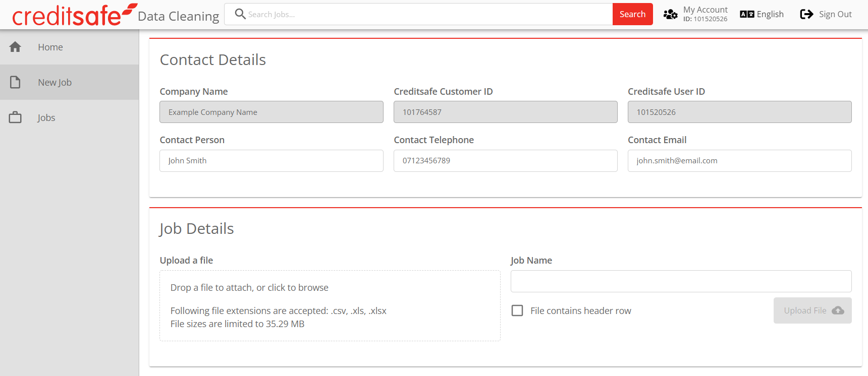Click the file size limit text
868x376 pixels.
point(238,324)
